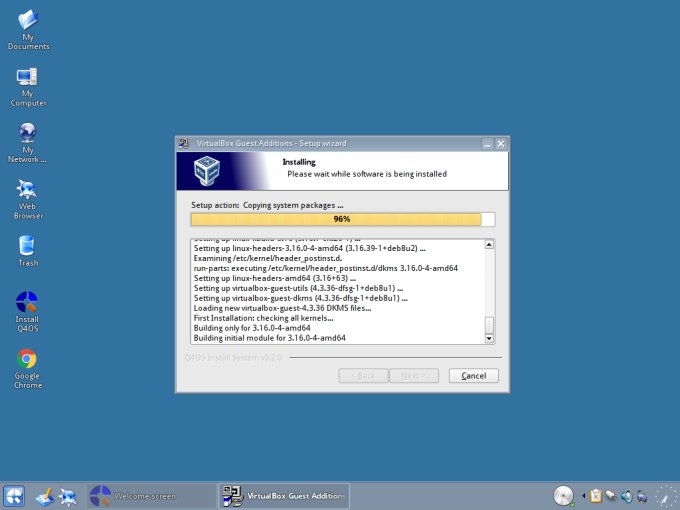
Task: Switch to Welcome screen taskbar item
Action: click(151, 496)
